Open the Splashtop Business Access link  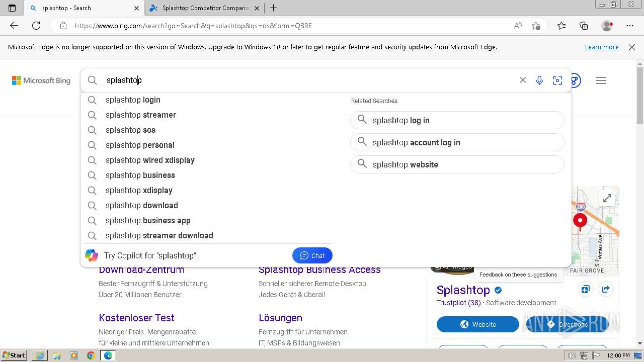[319, 269]
